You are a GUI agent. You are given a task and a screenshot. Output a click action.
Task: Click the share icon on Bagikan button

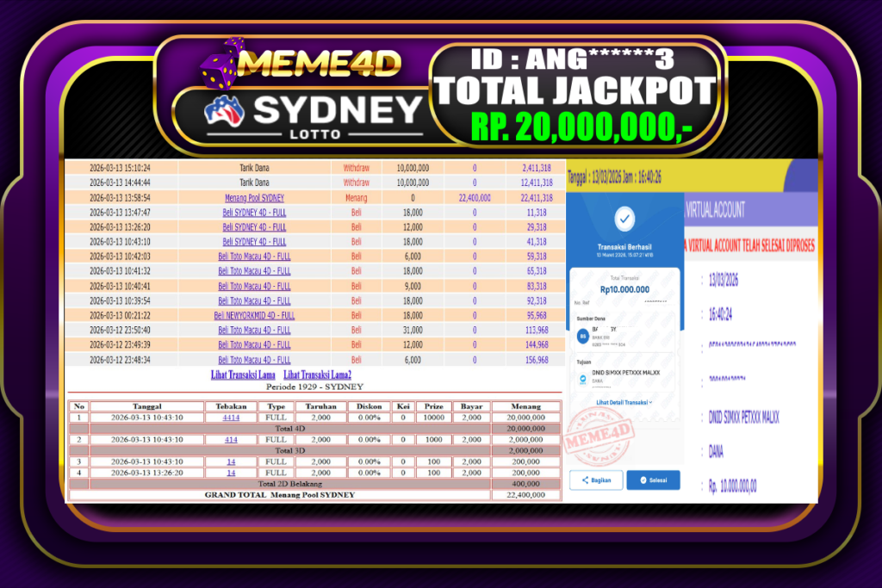click(x=584, y=479)
